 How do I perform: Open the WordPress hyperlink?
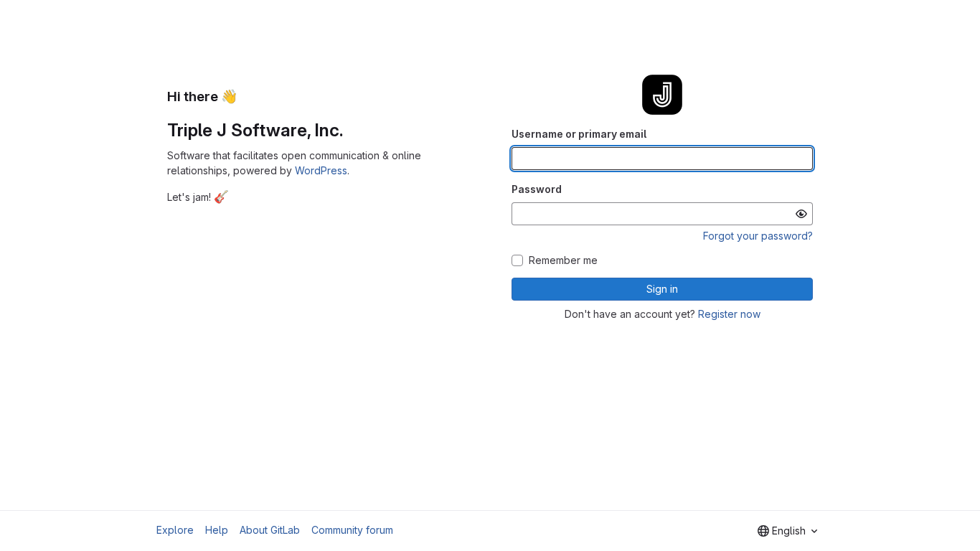[x=321, y=171]
